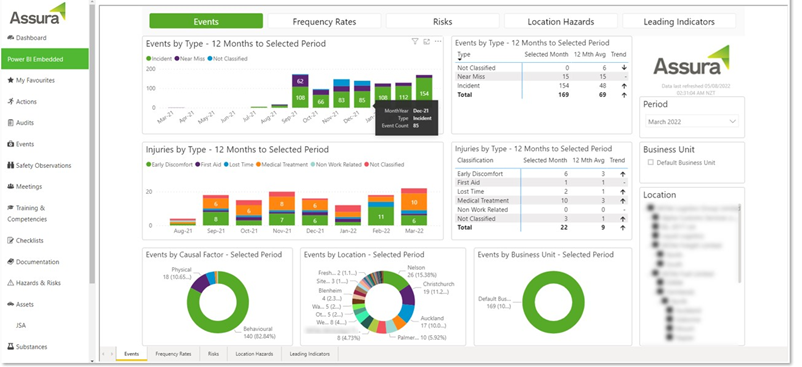Image resolution: width=802 pixels, height=367 pixels.
Task: Select Power BI Embedded in sidebar
Action: [x=44, y=59]
